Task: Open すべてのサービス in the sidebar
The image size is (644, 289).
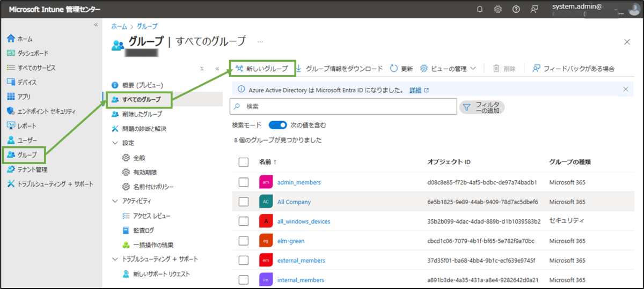Action: tap(31, 68)
